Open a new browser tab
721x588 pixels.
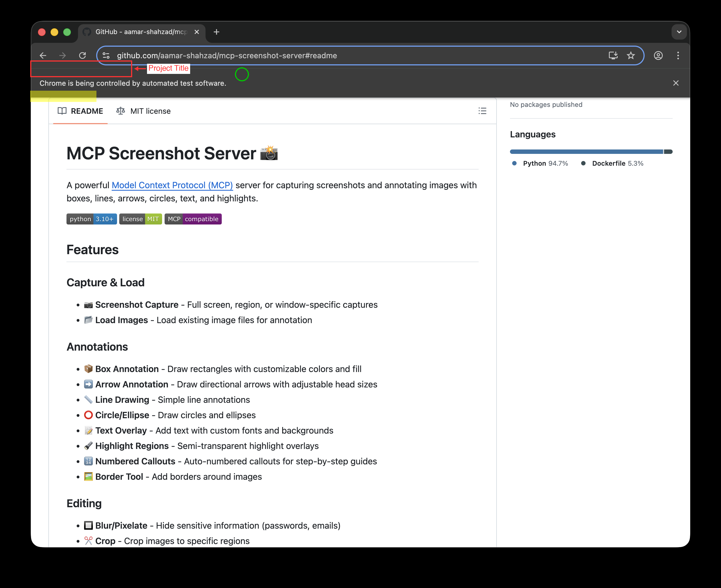pos(217,32)
